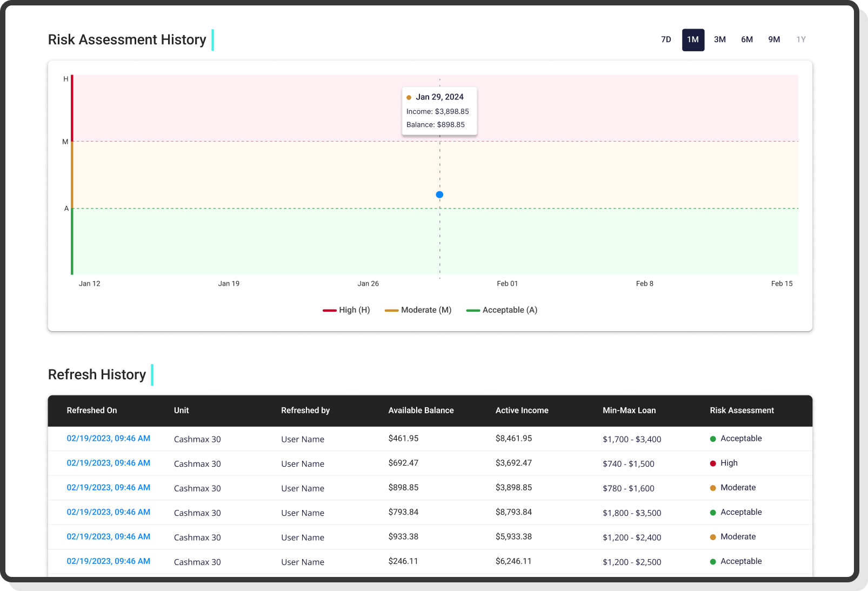Select the 3M time range
The height and width of the screenshot is (591, 868).
(x=720, y=39)
